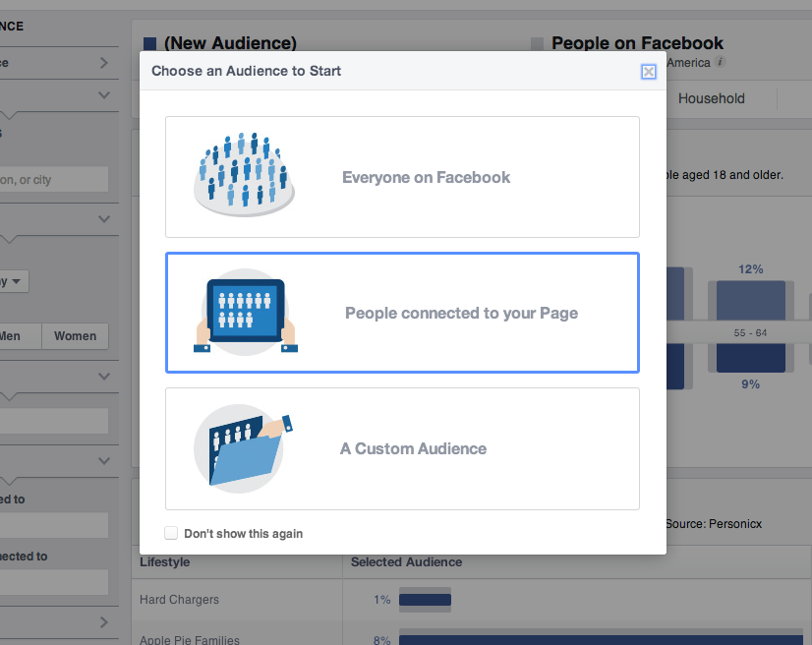Open the Household tab behind the dialog
The height and width of the screenshot is (645, 812).
point(712,98)
